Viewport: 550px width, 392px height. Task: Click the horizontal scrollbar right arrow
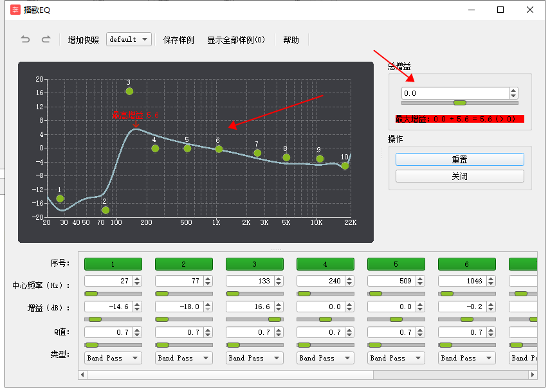[x=533, y=375]
